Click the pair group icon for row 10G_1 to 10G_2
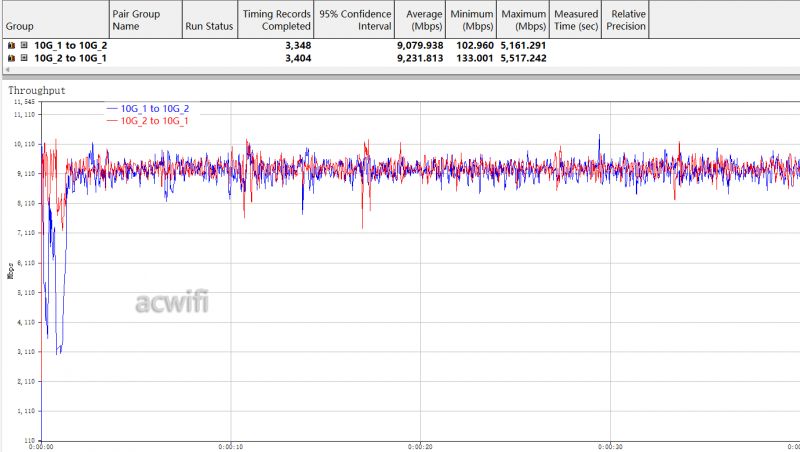Viewport: 800px width, 452px height. (11, 45)
